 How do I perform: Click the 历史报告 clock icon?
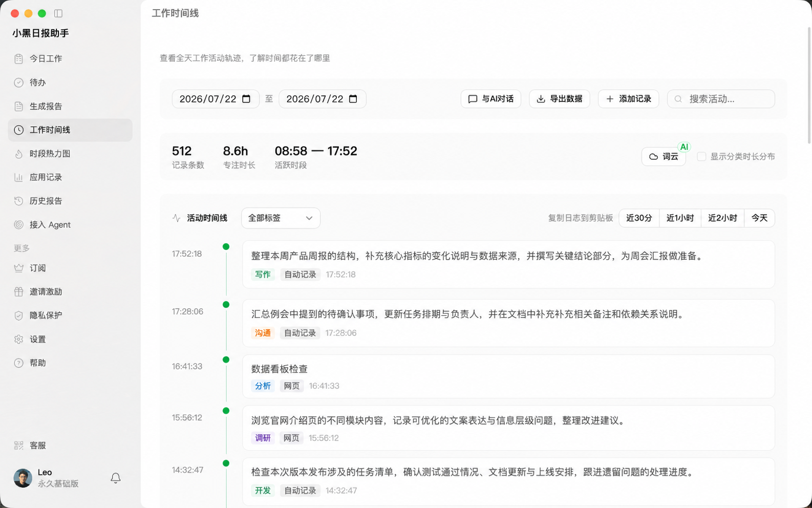[x=19, y=201]
